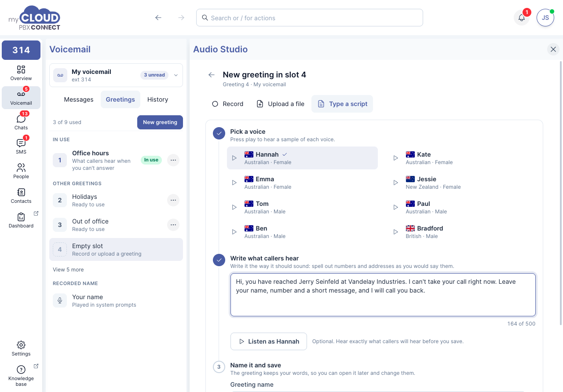This screenshot has height=392, width=563.
Task: Click the search or actions field
Action: coord(310,18)
